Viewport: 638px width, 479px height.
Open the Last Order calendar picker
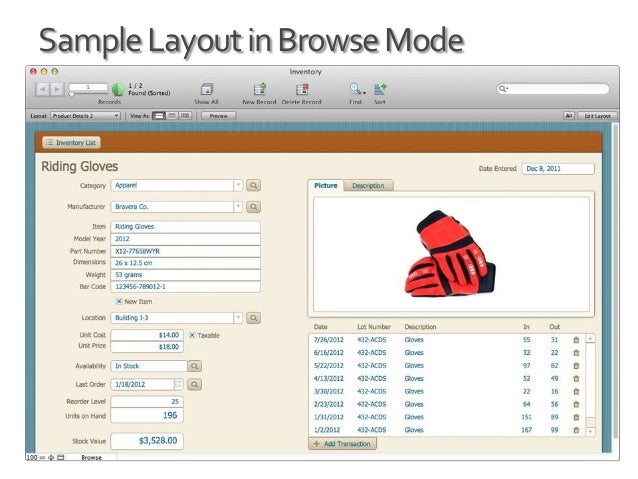[x=178, y=384]
